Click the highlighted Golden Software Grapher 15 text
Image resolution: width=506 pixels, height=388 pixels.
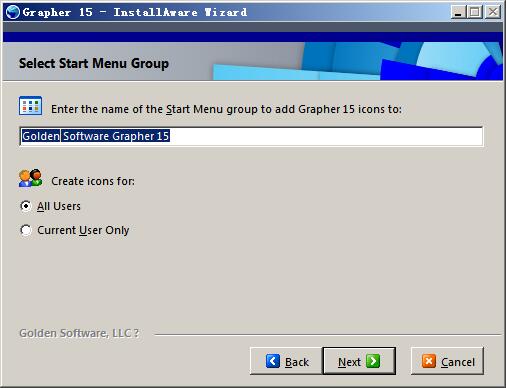pos(96,136)
